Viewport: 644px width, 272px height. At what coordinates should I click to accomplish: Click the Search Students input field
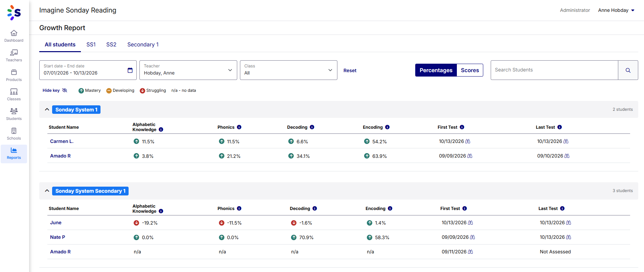point(554,70)
